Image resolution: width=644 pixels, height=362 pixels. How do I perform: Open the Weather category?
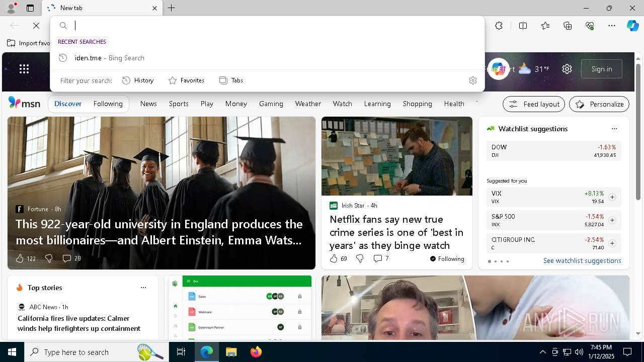click(308, 104)
